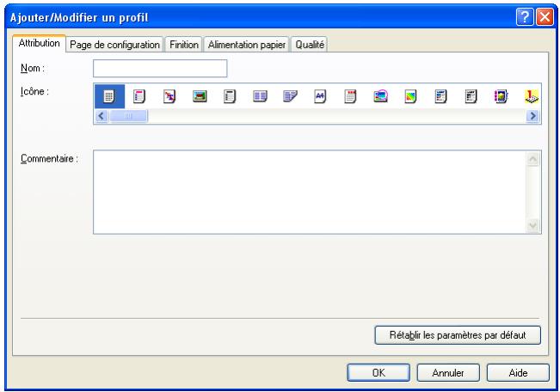
Task: Close the Ajouter/Modifier un profil dialog
Action: tap(545, 17)
